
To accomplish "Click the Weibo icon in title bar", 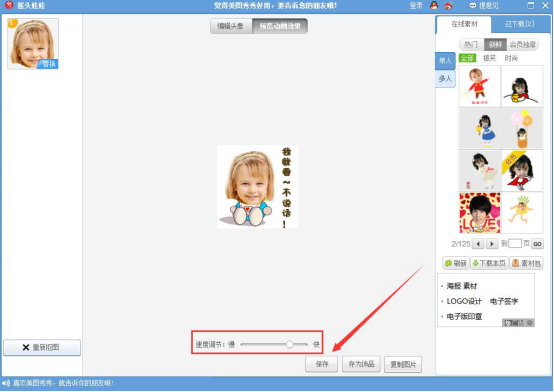I will tap(448, 5).
